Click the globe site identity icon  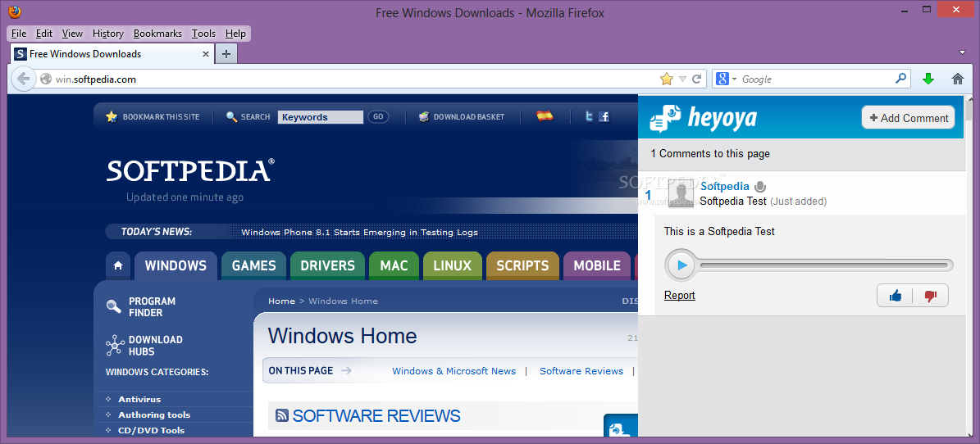[x=45, y=79]
